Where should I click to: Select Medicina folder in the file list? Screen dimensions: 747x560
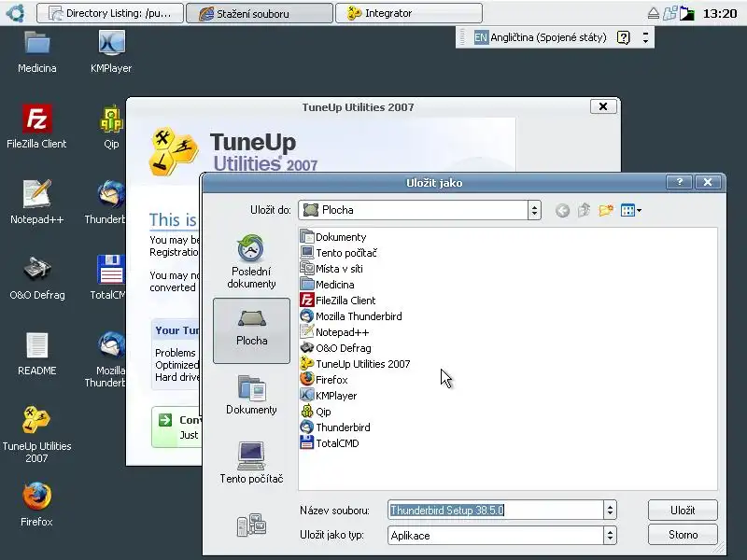point(328,285)
